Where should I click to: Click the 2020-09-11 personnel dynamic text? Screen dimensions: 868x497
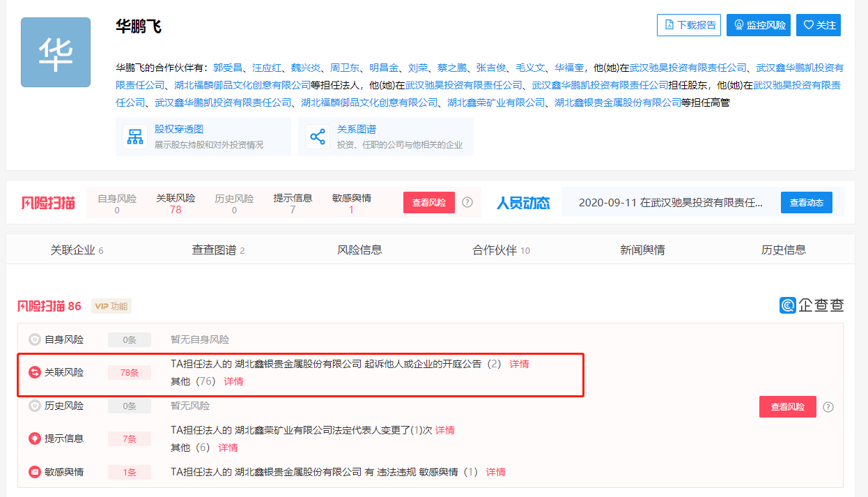point(671,203)
